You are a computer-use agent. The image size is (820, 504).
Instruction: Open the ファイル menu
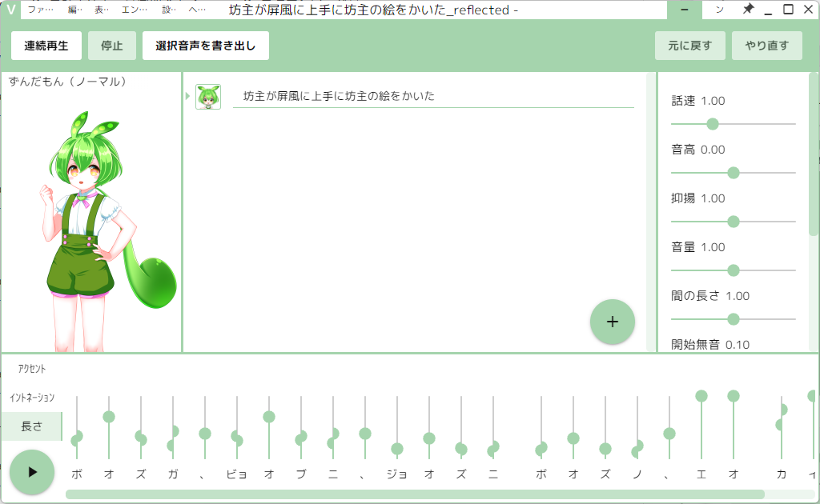(x=40, y=10)
